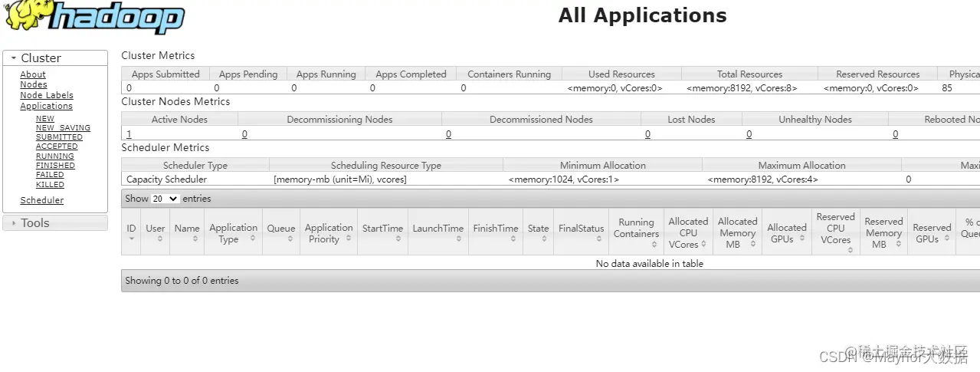The image size is (980, 372).
Task: Sort table by FinishTime column
Action: (496, 232)
